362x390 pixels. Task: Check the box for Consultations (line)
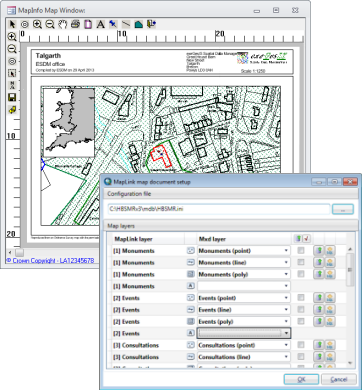point(301,357)
